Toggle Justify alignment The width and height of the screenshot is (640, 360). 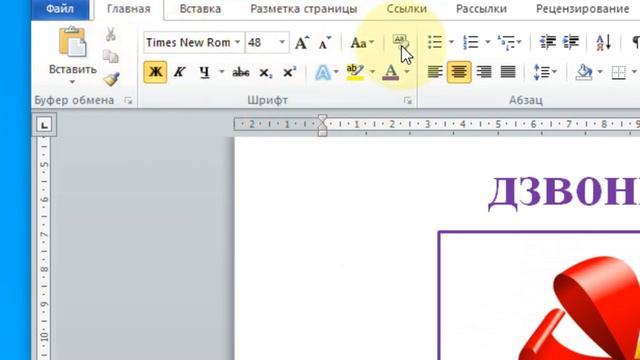(508, 72)
